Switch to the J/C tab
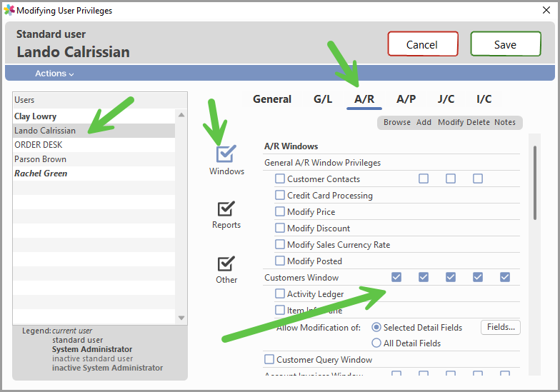 (x=446, y=99)
